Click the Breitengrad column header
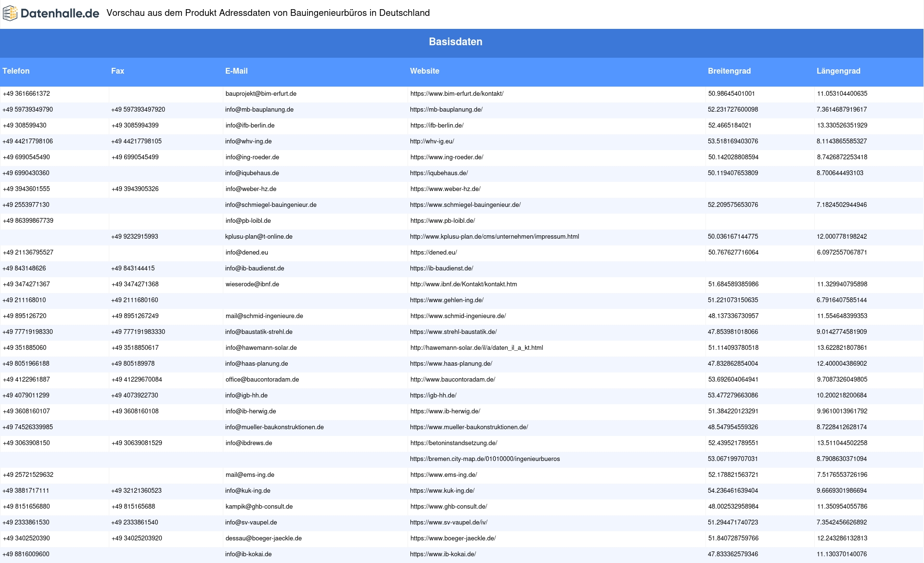 [x=729, y=71]
